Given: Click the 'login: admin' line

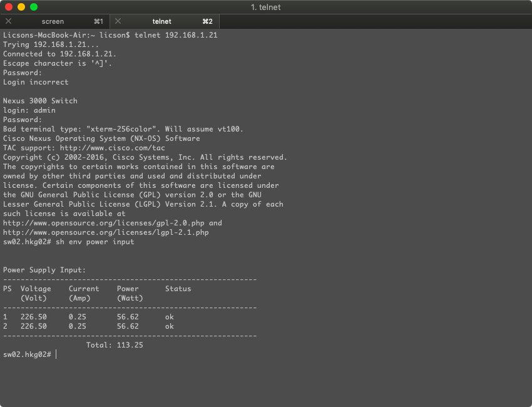Looking at the screenshot, I should (29, 110).
